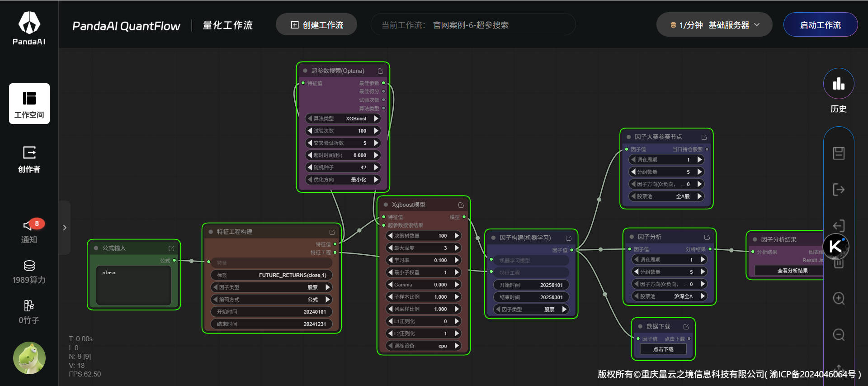Toggle the collapse dot on 数据下载 node

tap(640, 326)
